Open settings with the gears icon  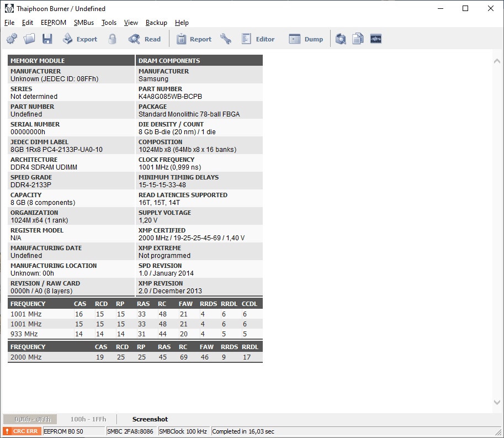pos(12,39)
